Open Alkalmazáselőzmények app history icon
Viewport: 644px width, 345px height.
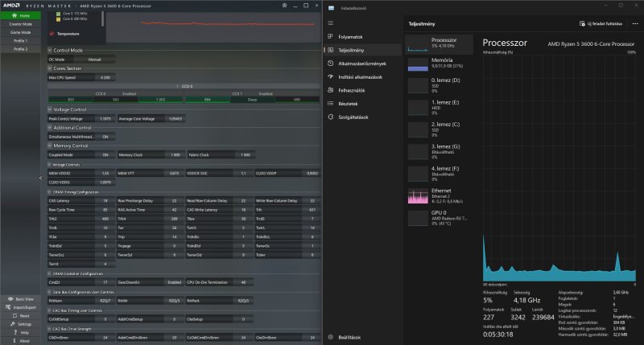[x=331, y=64]
